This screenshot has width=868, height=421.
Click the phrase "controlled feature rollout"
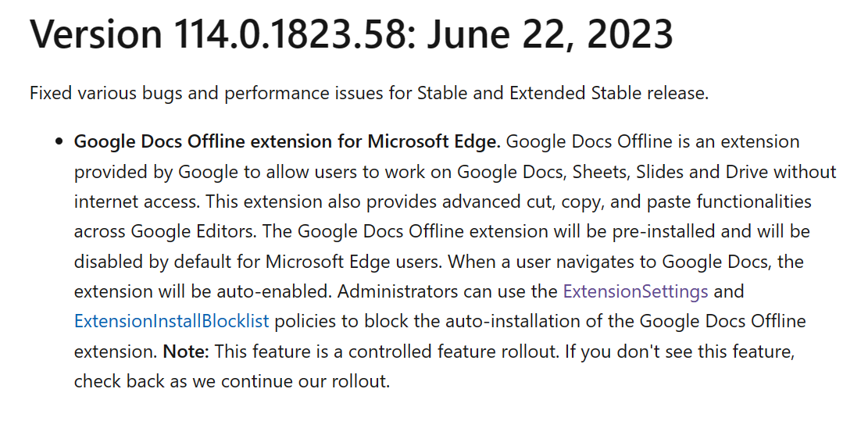coord(452,351)
